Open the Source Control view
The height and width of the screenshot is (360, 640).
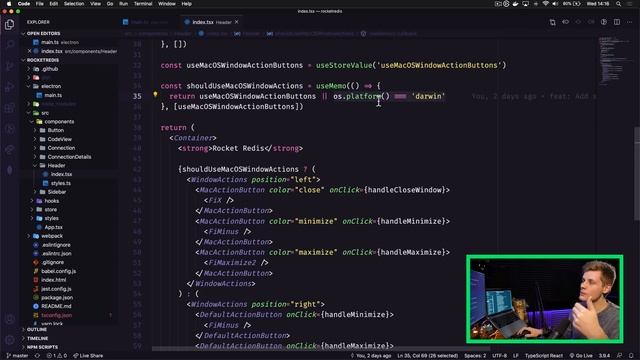pyautogui.click(x=9, y=66)
